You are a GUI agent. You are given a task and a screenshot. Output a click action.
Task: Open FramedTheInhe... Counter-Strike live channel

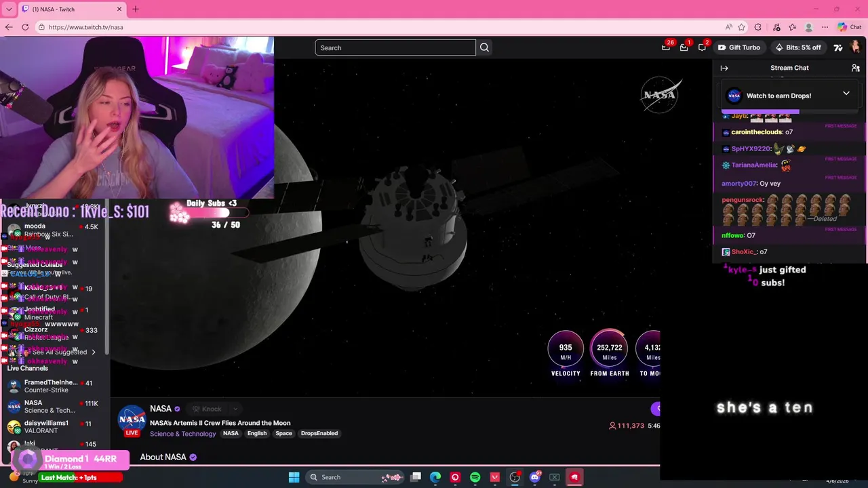coord(54,386)
